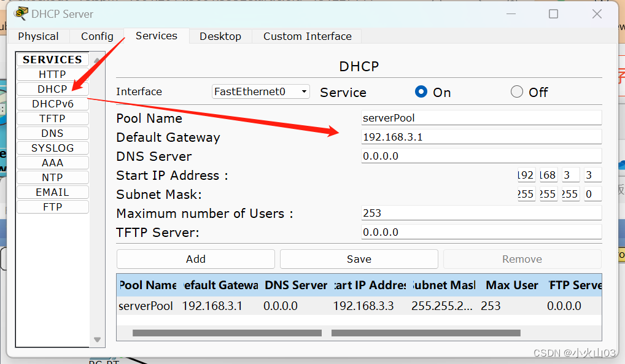Turn the DHCP service On
The width and height of the screenshot is (625, 364).
(x=421, y=91)
